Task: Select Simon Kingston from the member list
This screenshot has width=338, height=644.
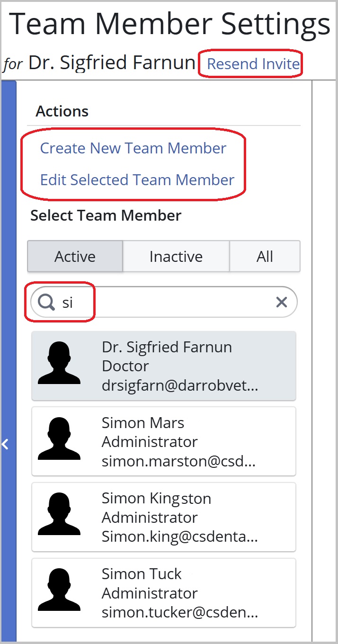Action: [x=163, y=517]
